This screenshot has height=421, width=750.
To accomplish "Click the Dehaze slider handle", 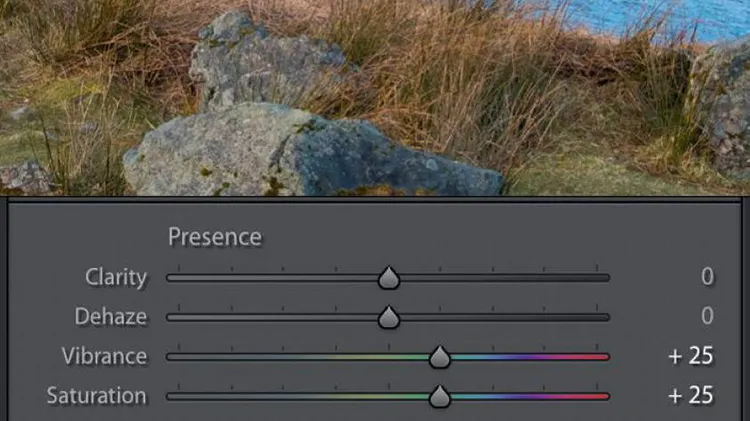I will [388, 317].
